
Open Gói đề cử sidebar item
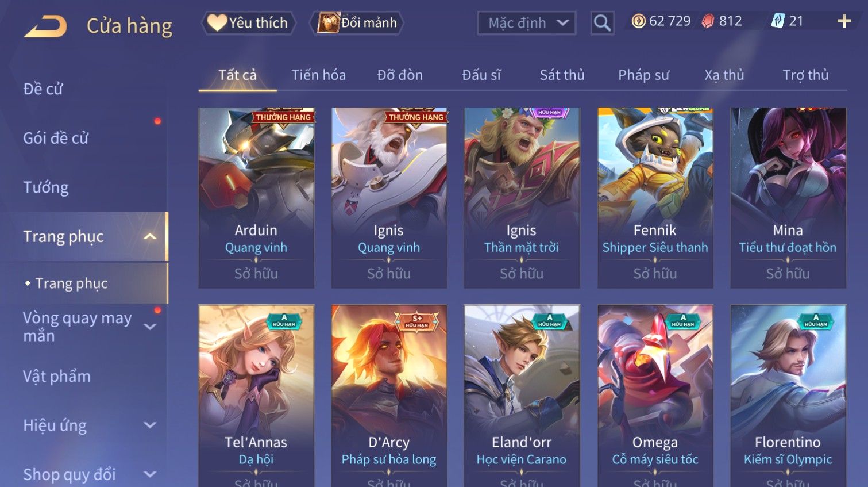click(56, 138)
